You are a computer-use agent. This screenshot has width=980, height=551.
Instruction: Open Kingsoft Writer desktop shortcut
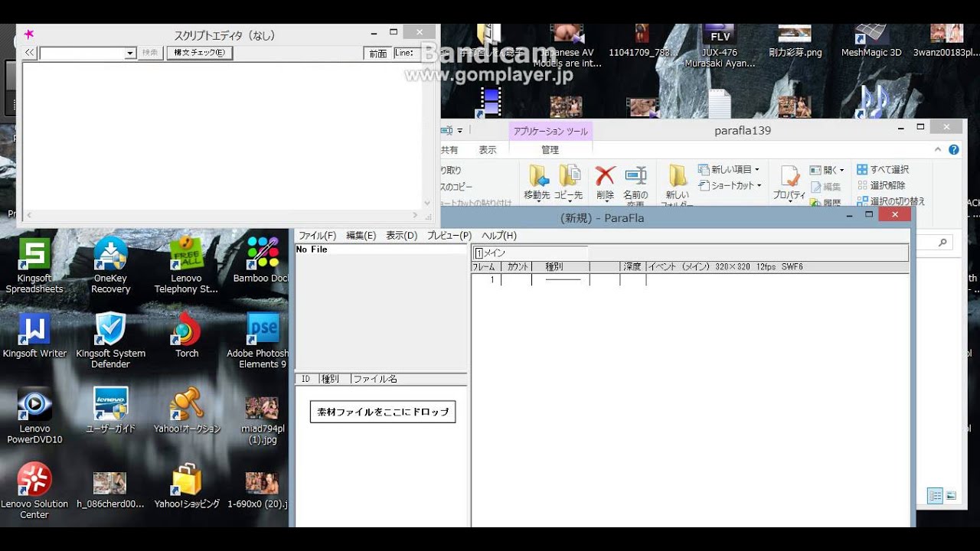[34, 331]
